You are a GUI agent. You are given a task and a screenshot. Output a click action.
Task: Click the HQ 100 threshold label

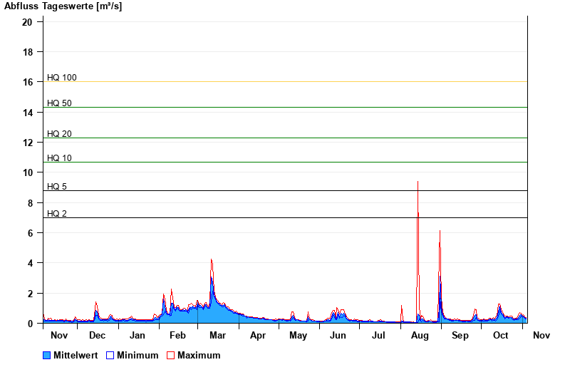(61, 78)
